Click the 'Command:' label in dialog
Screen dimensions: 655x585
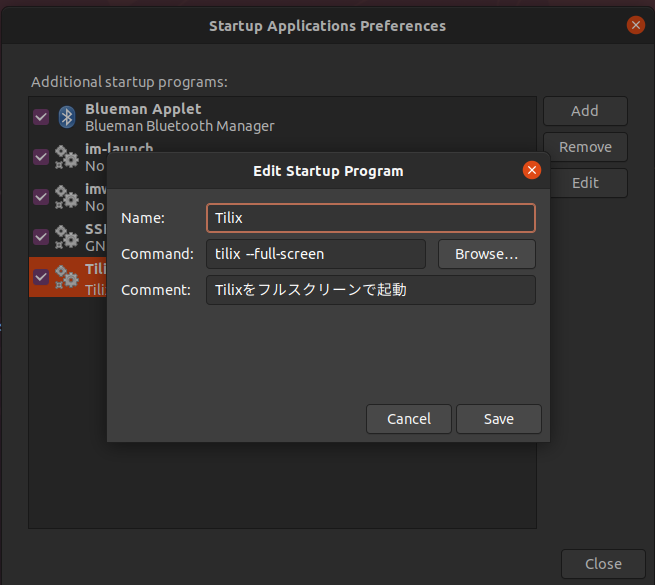[x=157, y=254]
